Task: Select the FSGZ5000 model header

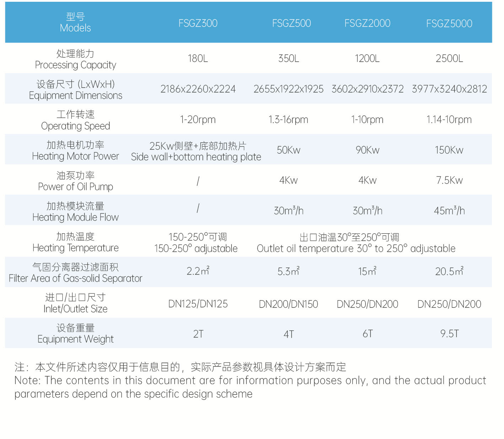Action: (449, 24)
